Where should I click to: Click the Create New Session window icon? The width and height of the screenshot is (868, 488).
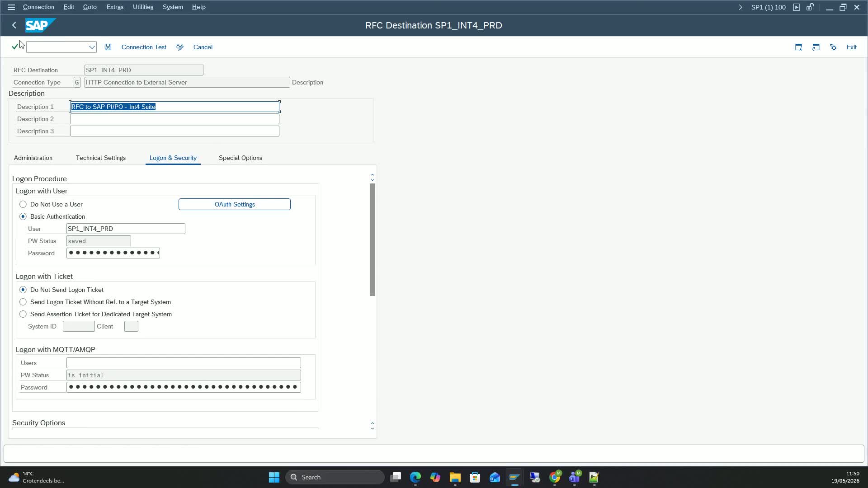(x=799, y=47)
